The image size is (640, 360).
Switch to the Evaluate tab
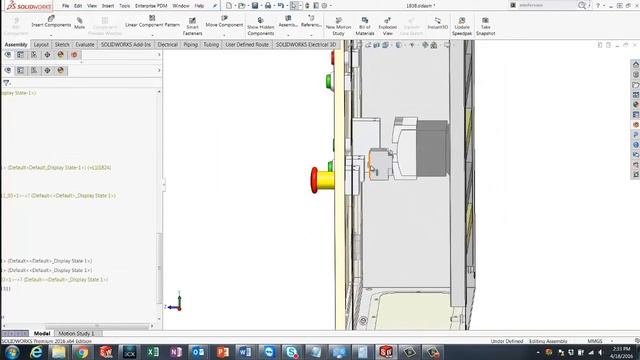84,44
